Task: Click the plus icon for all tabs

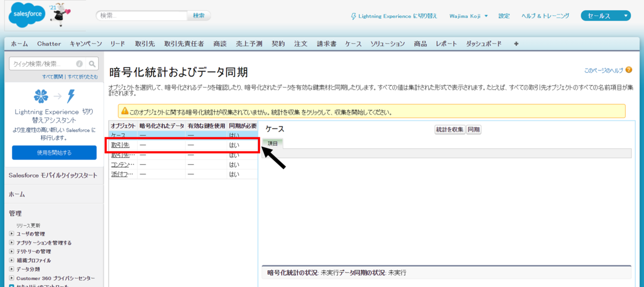Action: tap(516, 44)
